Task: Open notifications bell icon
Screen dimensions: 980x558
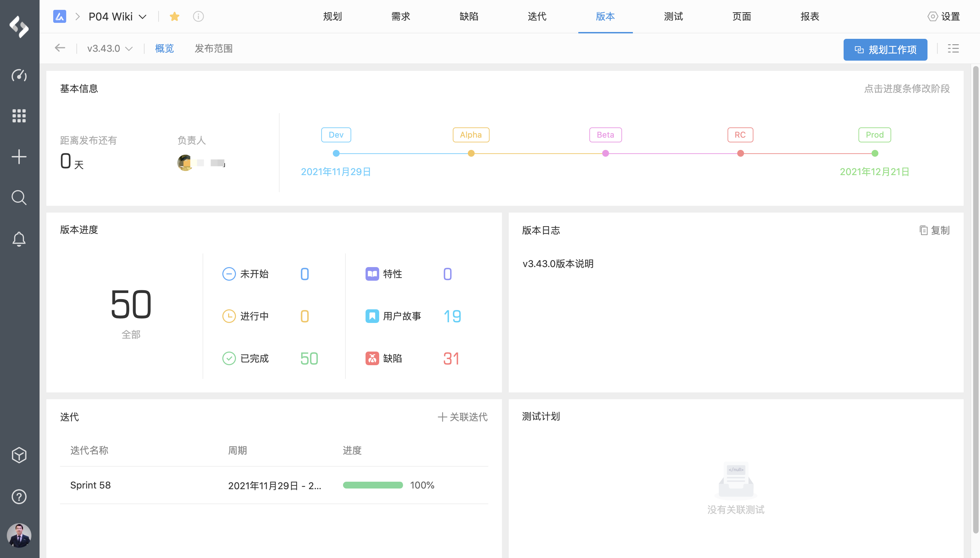Action: pyautogui.click(x=19, y=239)
